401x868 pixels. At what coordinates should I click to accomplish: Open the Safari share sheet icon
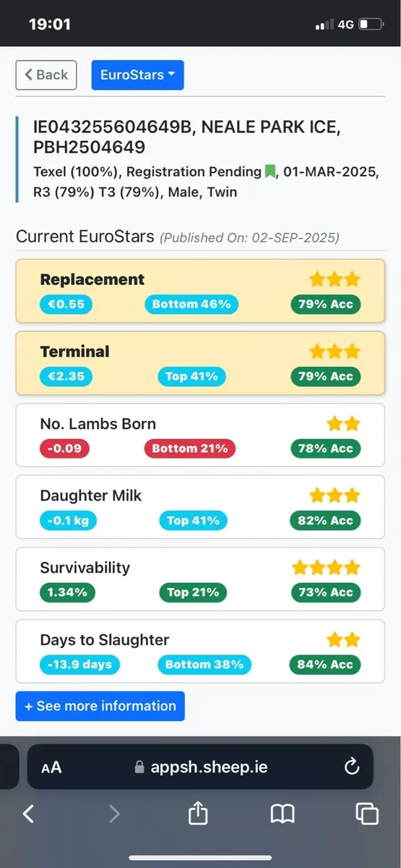(x=197, y=814)
